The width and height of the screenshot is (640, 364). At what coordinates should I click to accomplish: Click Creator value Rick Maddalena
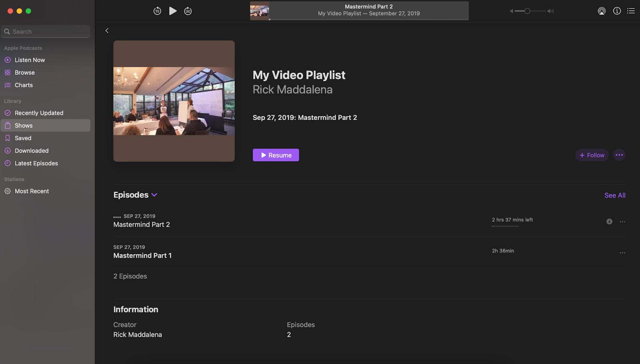138,335
